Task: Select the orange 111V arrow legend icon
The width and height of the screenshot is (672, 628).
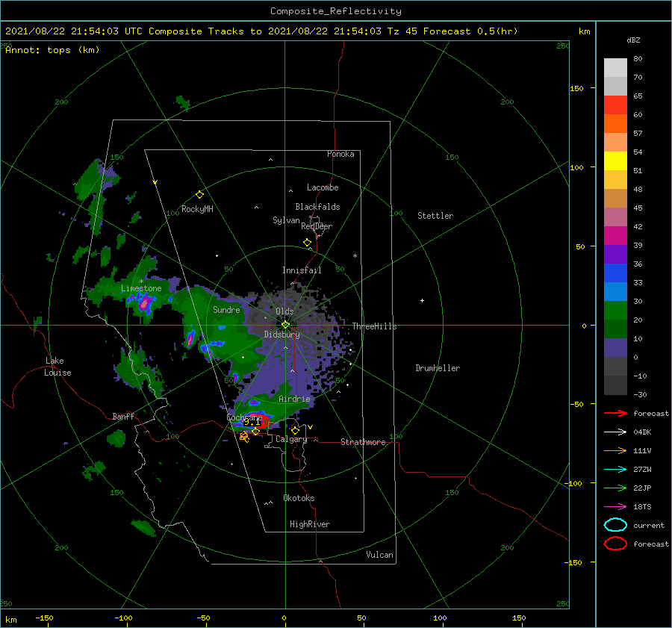Action: [x=615, y=450]
